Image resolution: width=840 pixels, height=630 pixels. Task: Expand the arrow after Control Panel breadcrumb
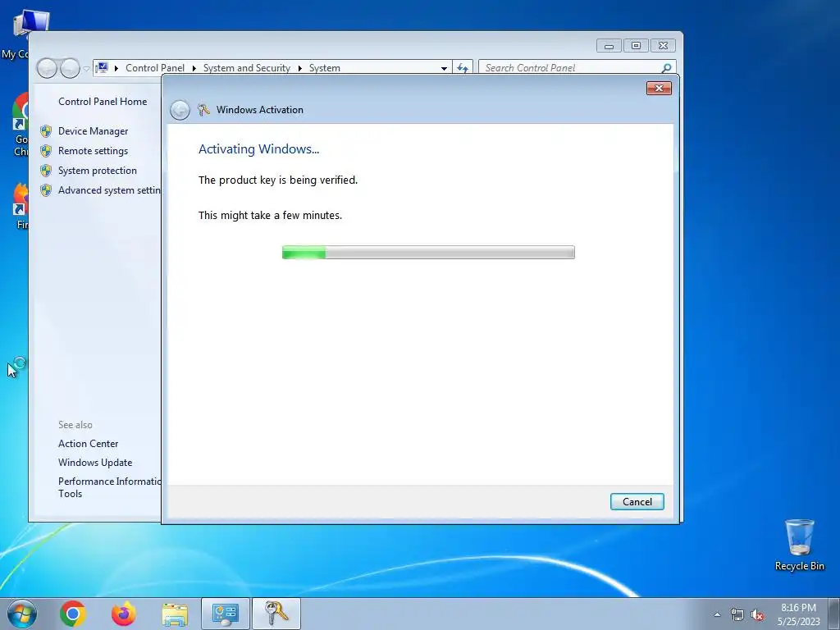coord(194,68)
